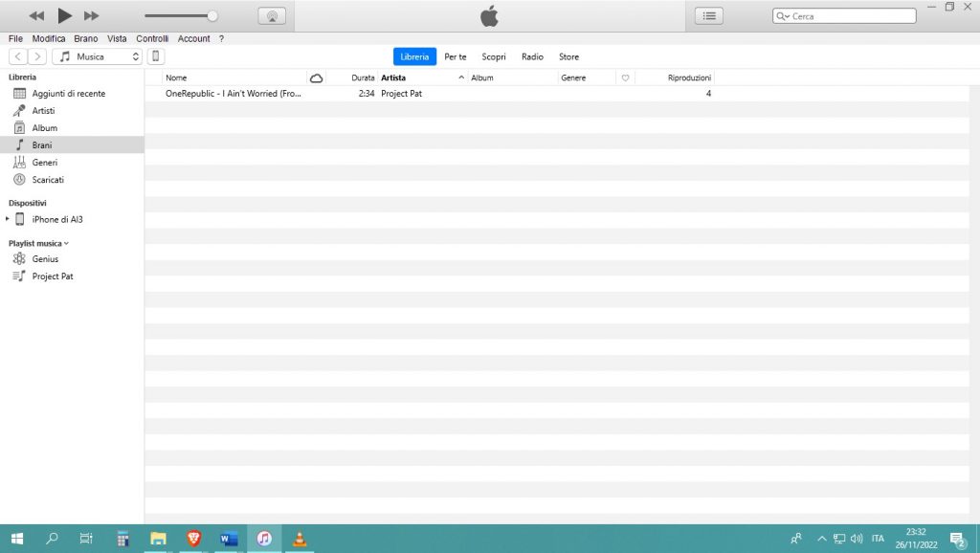Viewport: 980px width, 553px height.
Task: Open VLC from the Windows taskbar
Action: tap(300, 538)
